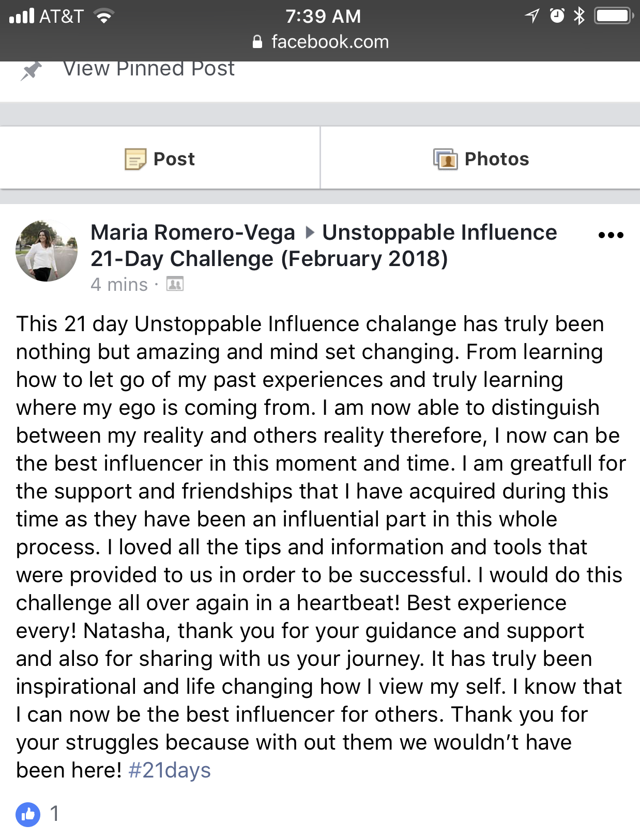
Task: Tap the padlock icon in address bar
Action: tap(257, 42)
